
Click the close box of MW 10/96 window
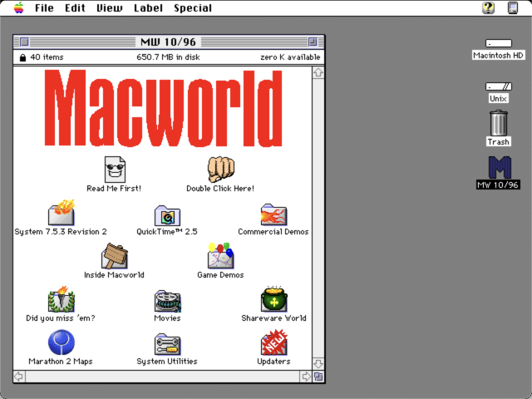click(x=24, y=42)
